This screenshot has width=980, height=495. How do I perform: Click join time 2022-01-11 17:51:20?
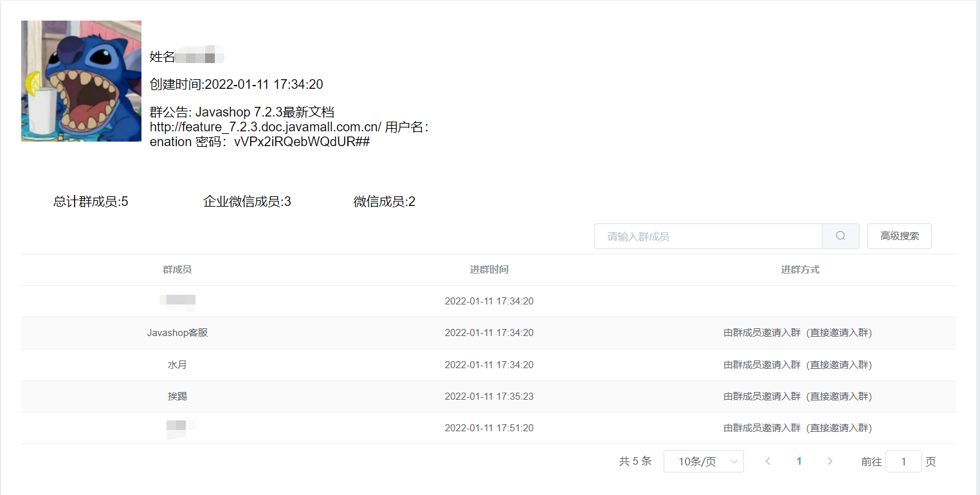[x=489, y=427]
